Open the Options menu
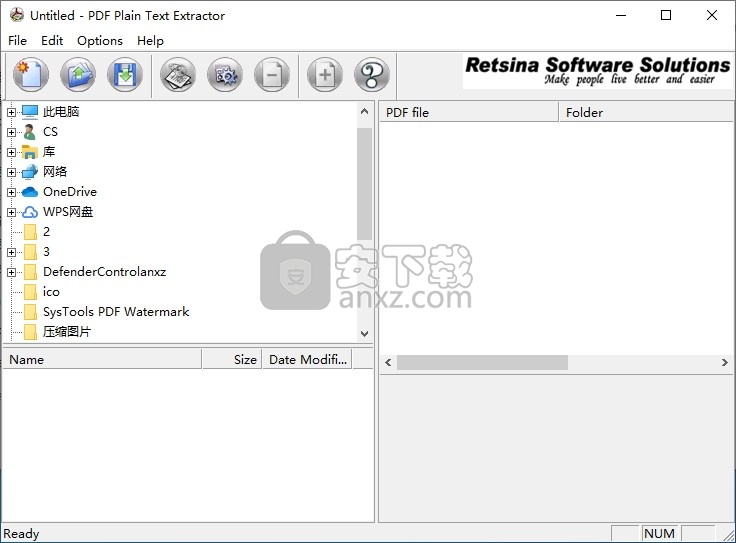This screenshot has height=543, width=736. [100, 41]
